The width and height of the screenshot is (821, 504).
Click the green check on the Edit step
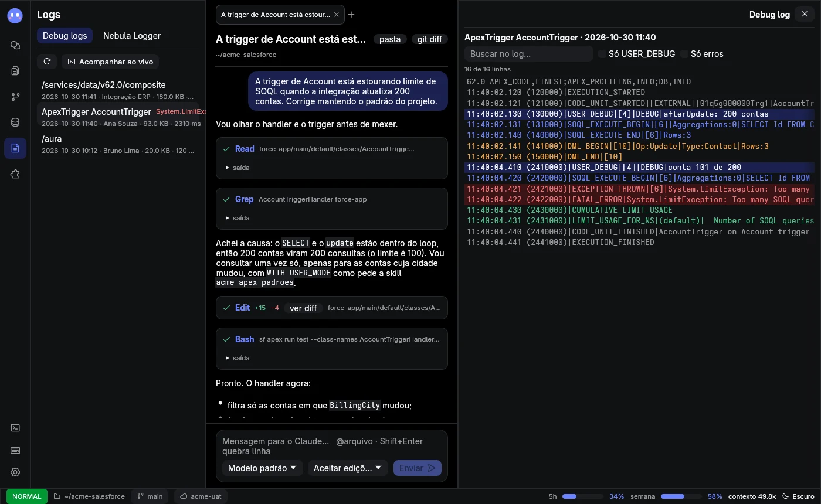point(226,308)
